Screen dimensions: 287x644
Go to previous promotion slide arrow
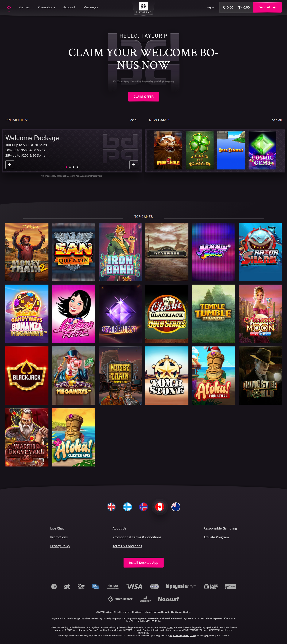(x=10, y=165)
